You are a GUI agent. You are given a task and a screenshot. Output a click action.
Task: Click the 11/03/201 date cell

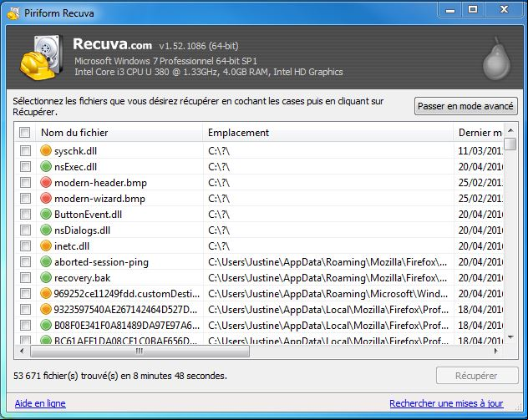point(480,150)
